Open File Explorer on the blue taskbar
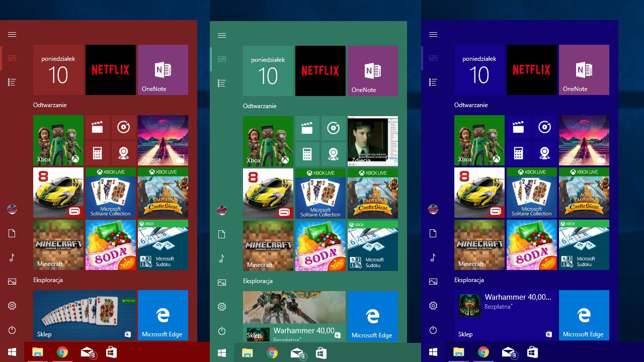This screenshot has width=644, height=362. 458,352
